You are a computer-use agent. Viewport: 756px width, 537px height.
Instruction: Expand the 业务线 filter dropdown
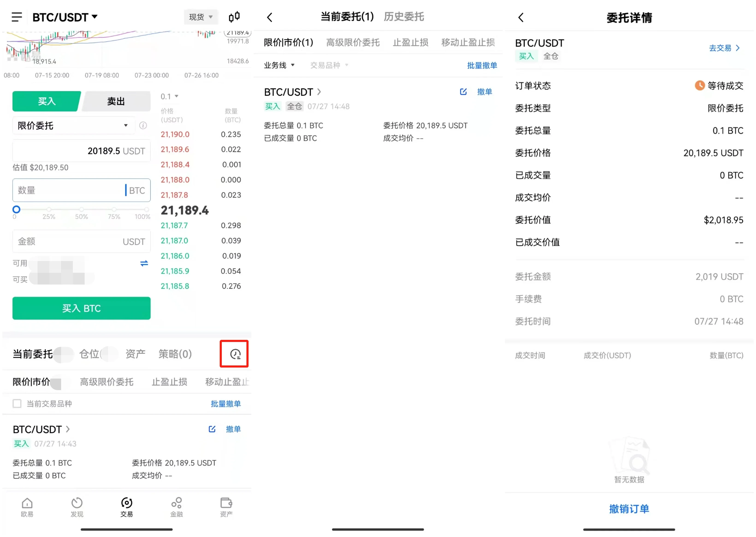coord(279,65)
